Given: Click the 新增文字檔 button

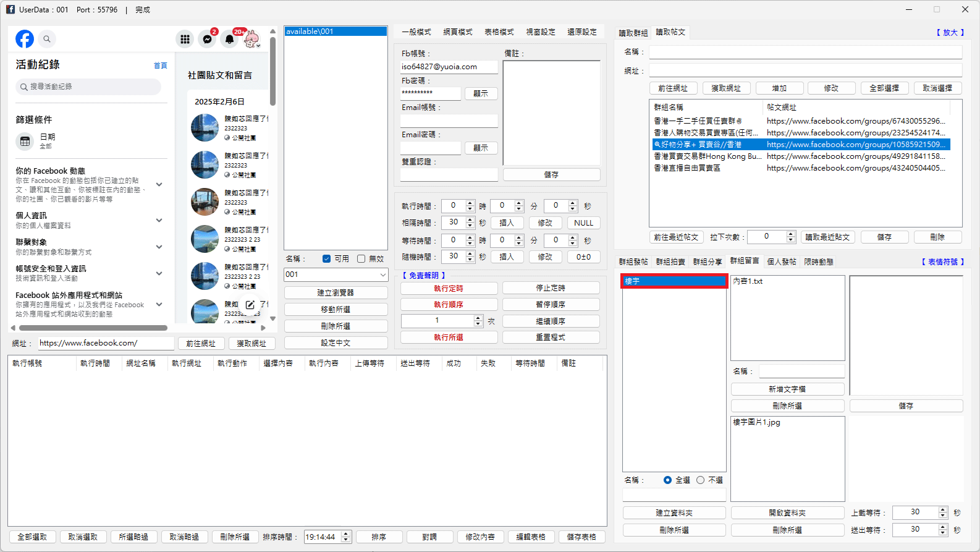Looking at the screenshot, I should [x=787, y=389].
